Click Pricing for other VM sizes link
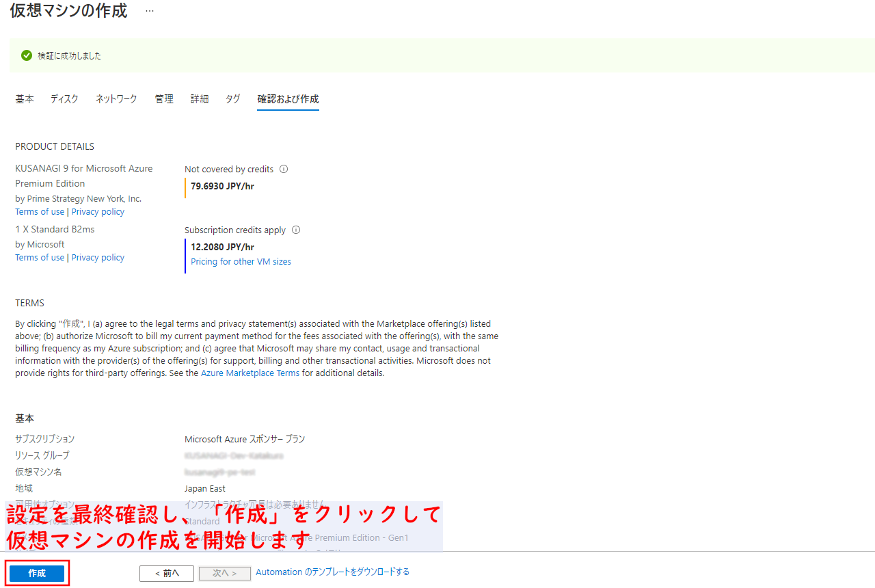 (x=241, y=262)
